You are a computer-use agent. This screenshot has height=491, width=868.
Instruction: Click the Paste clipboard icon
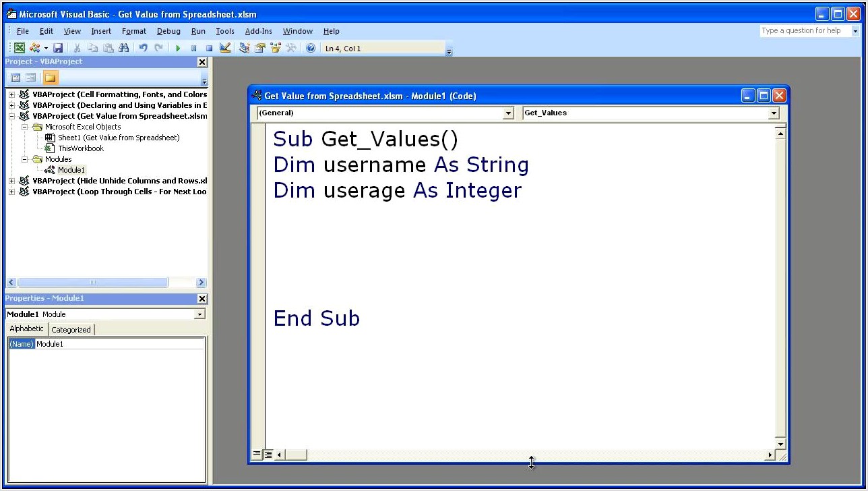click(x=108, y=48)
